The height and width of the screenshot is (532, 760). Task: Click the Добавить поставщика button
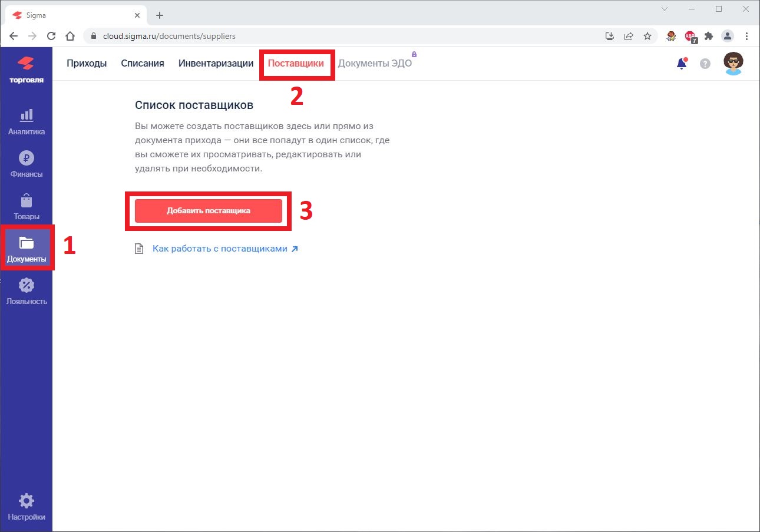pos(207,210)
